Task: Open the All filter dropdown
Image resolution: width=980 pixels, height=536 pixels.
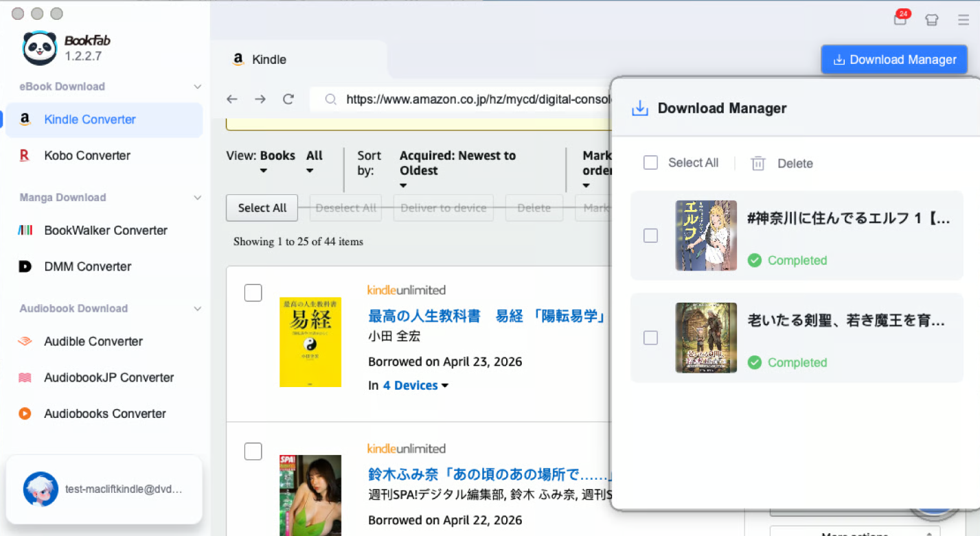Action: click(x=315, y=163)
